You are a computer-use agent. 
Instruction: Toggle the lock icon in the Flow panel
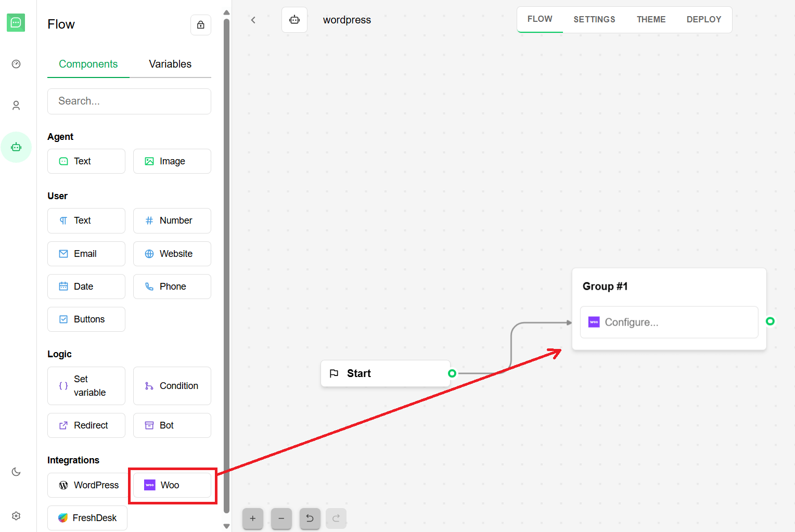(x=201, y=24)
